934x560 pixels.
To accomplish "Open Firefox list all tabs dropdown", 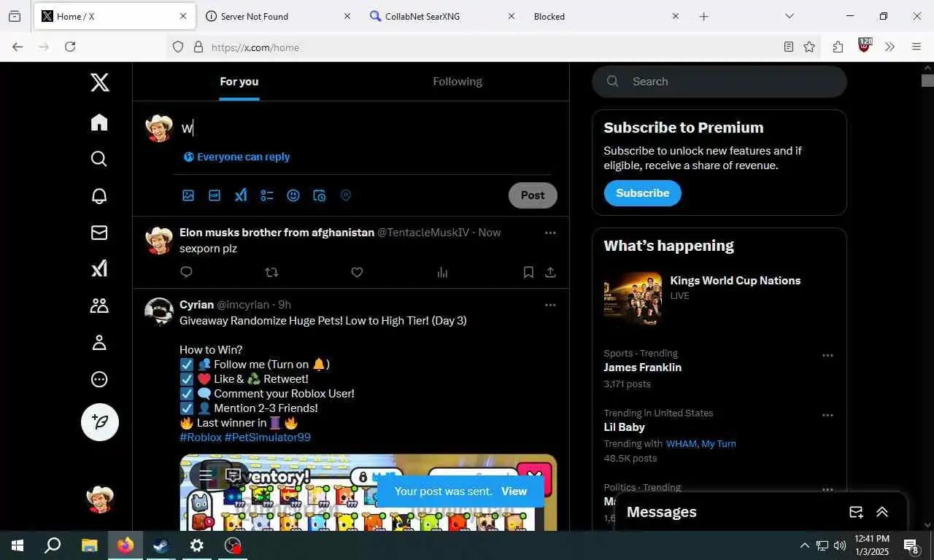I will pyautogui.click(x=790, y=16).
